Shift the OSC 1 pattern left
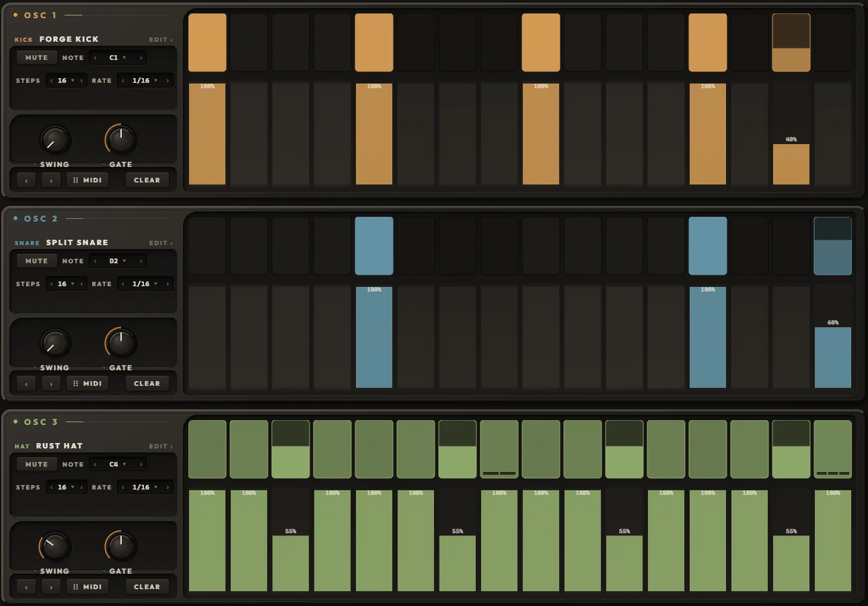Image resolution: width=868 pixels, height=606 pixels. pos(26,180)
